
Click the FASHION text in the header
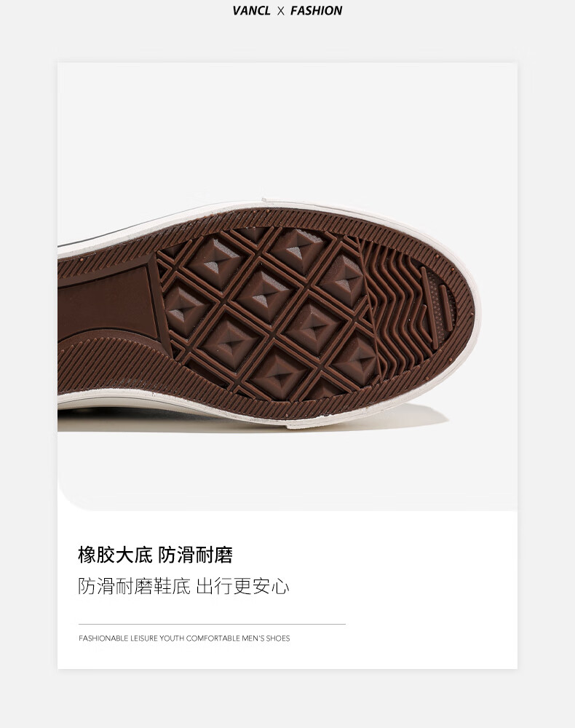click(316, 11)
